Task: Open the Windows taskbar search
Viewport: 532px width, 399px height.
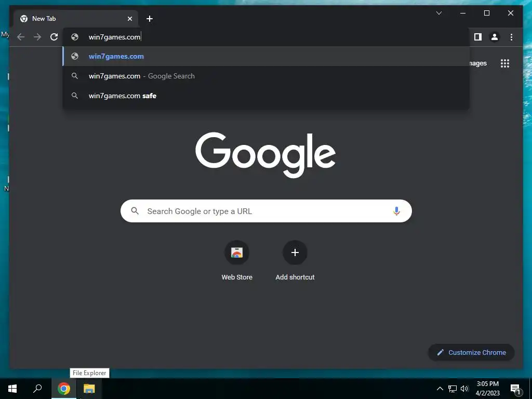Action: pyautogui.click(x=37, y=389)
